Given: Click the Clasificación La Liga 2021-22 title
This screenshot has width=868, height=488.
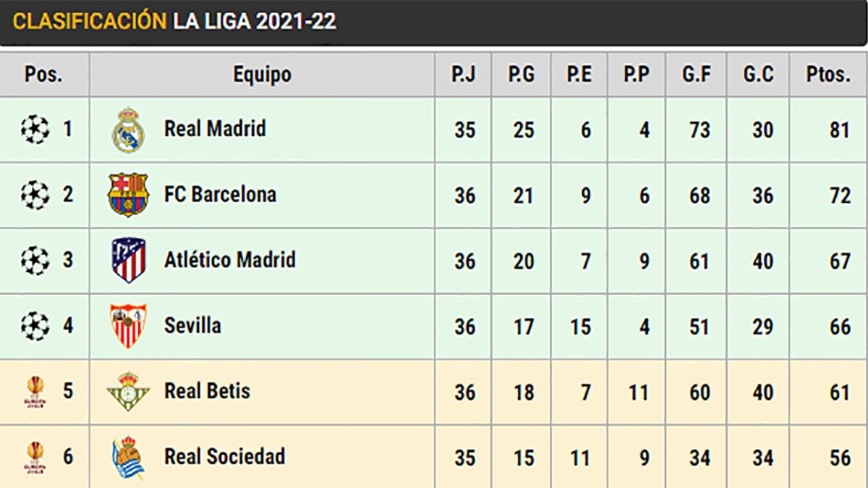Looking at the screenshot, I should 174,22.
